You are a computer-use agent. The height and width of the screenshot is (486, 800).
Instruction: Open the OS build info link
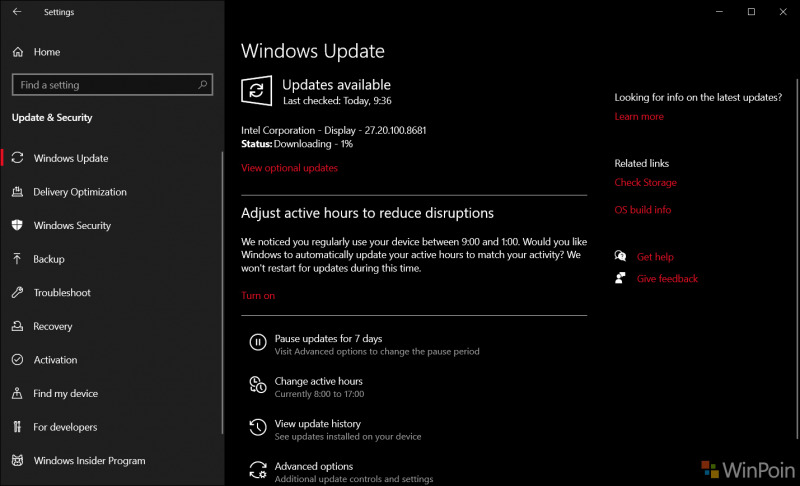(642, 210)
